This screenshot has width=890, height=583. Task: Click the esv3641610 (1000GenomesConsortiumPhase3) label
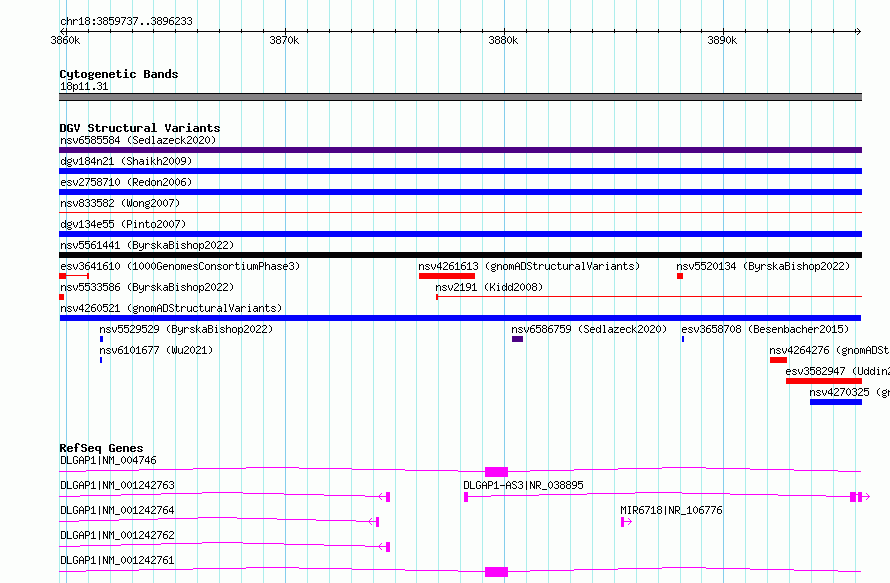(x=180, y=266)
